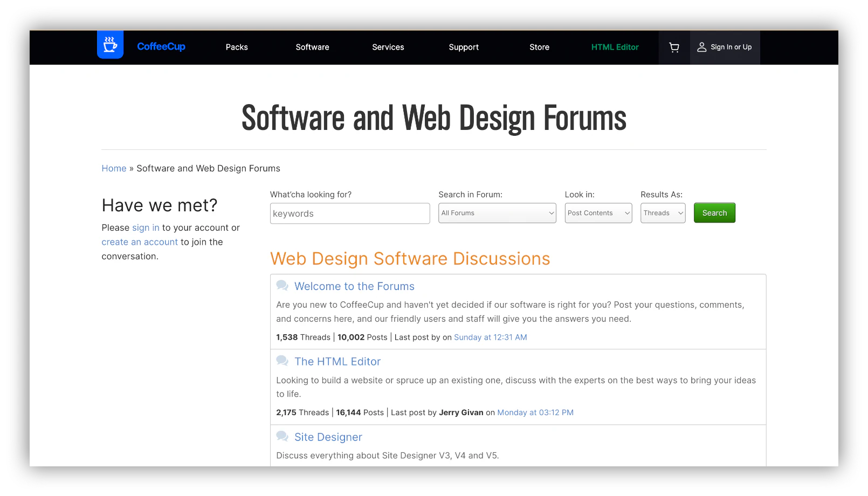The width and height of the screenshot is (868, 496).
Task: Open the Post Contents dropdown
Action: pos(598,213)
